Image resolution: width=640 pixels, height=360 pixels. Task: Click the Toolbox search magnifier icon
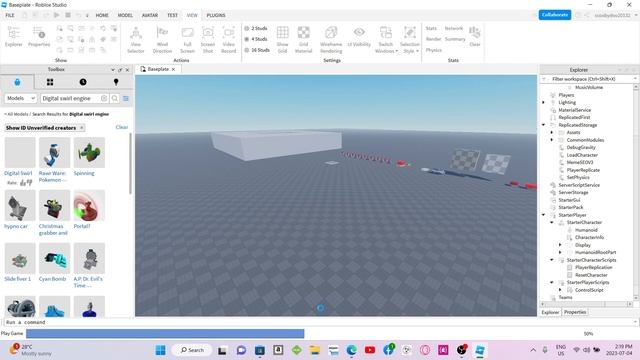tap(115, 98)
